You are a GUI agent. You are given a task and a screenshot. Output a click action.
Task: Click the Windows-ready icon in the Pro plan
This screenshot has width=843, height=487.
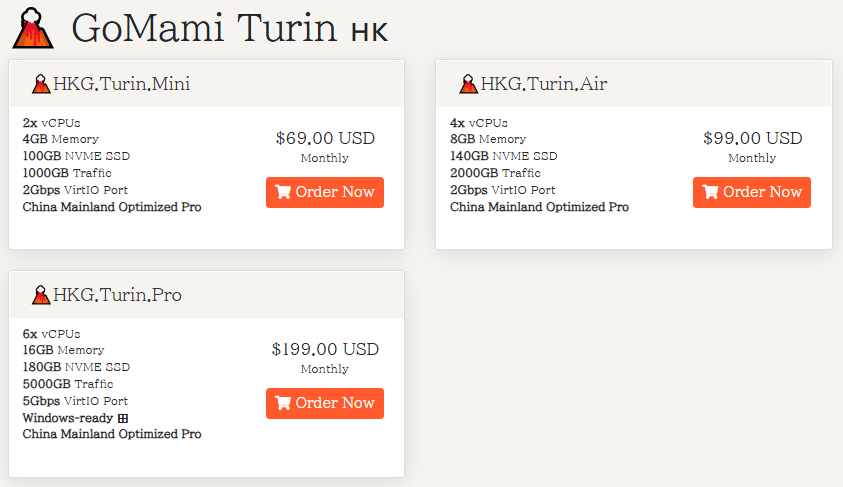pos(123,418)
